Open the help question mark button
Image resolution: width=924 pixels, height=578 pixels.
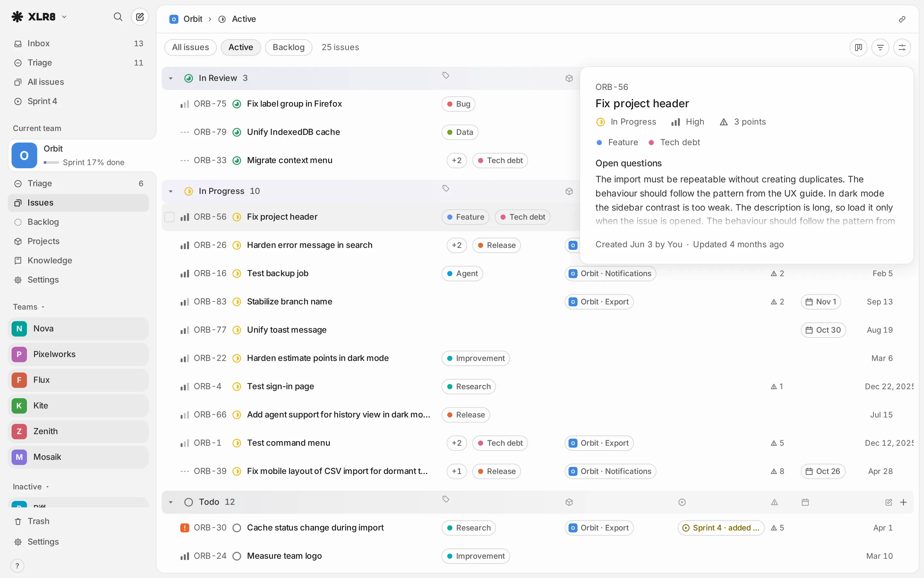(17, 566)
